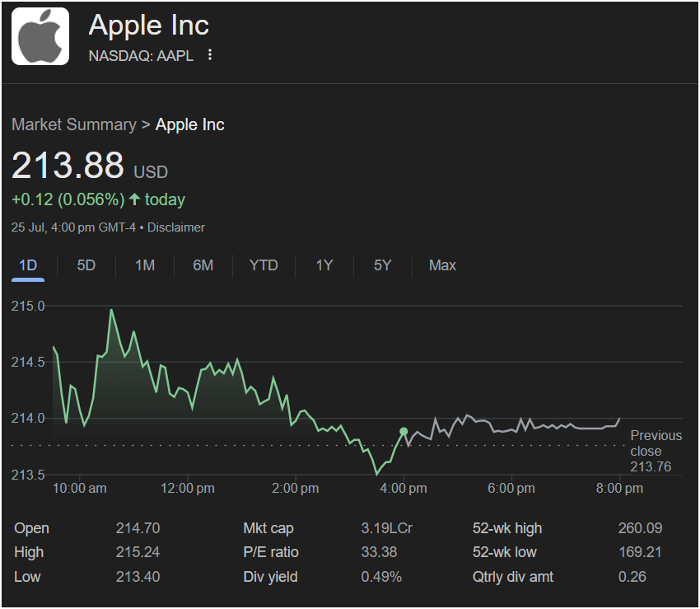Select the 1D time range tab
700x609 pixels.
coord(28,266)
